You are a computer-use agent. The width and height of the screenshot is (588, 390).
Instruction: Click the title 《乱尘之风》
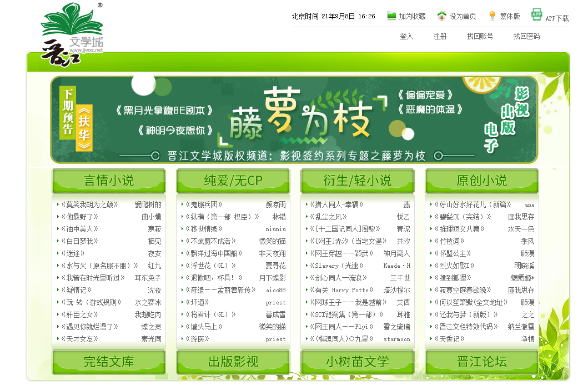coord(329,217)
